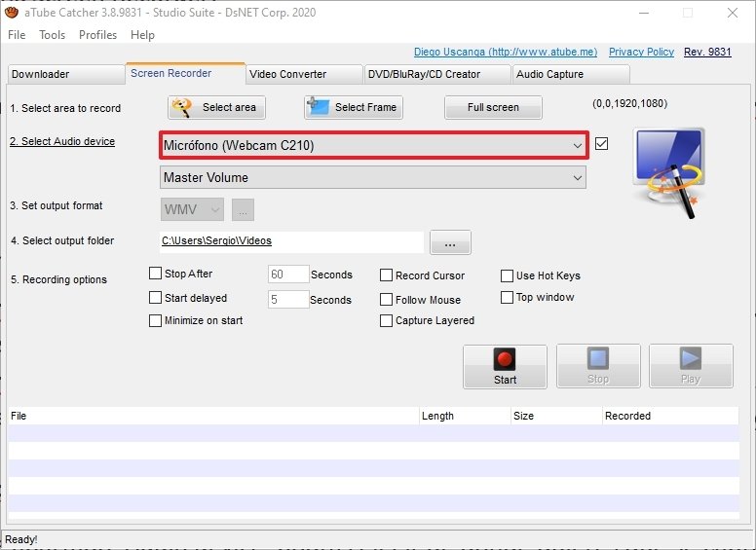Open the Micrófono (Webcam C210) audio device dropdown
The image size is (756, 550).
(x=374, y=145)
